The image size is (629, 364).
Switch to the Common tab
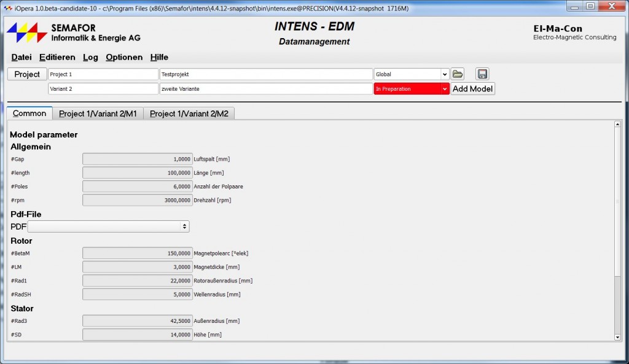[x=29, y=114]
